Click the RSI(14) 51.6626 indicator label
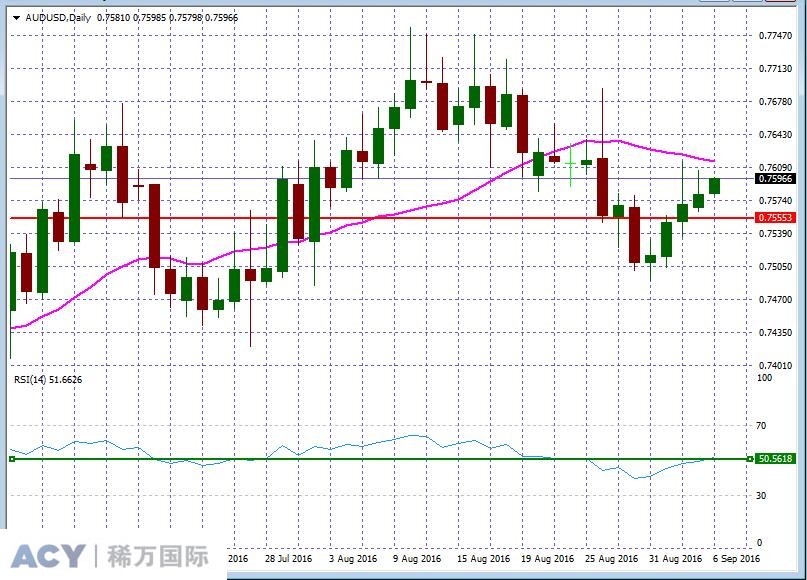 [x=48, y=380]
